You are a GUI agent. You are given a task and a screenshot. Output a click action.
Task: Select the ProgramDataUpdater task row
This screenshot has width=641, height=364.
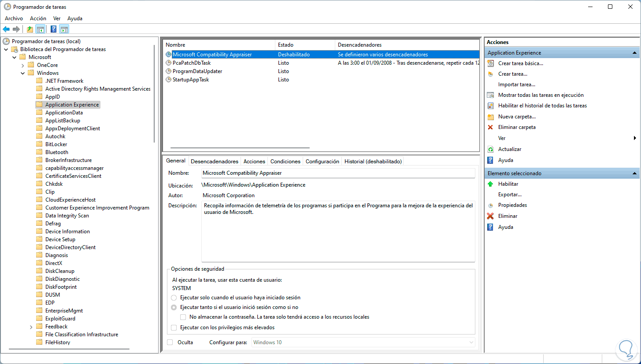click(321, 71)
